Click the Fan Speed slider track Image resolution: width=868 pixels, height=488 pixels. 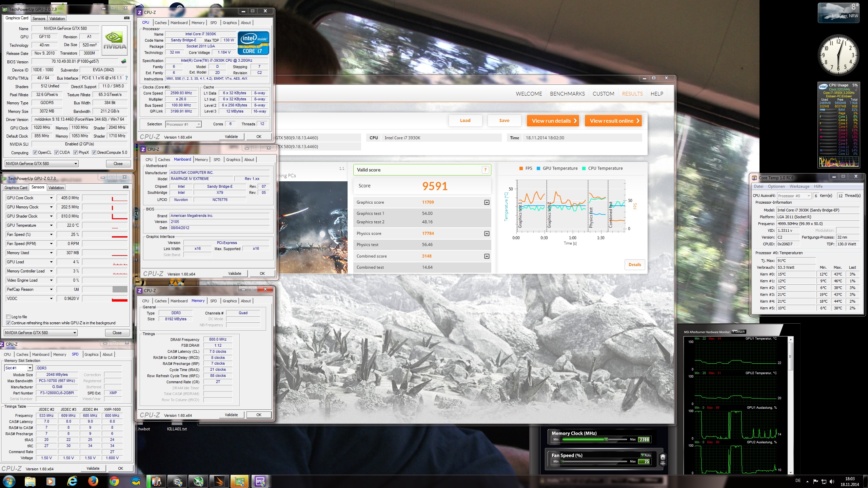click(594, 461)
